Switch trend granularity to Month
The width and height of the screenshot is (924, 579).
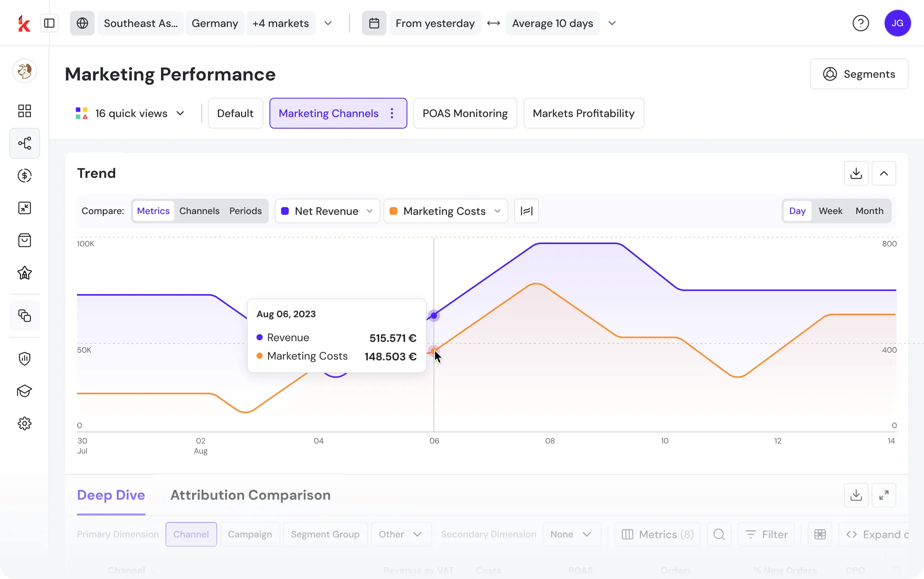869,211
